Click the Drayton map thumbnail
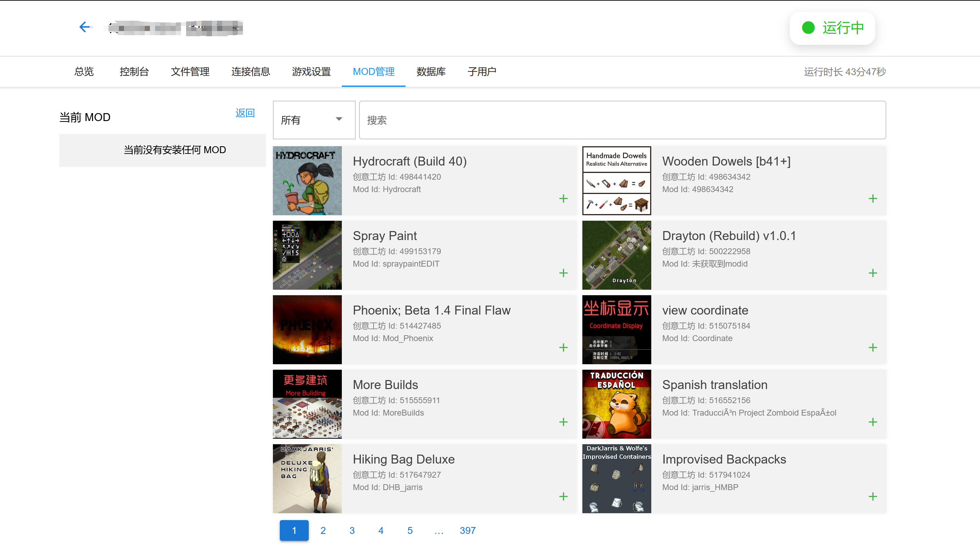 point(616,255)
